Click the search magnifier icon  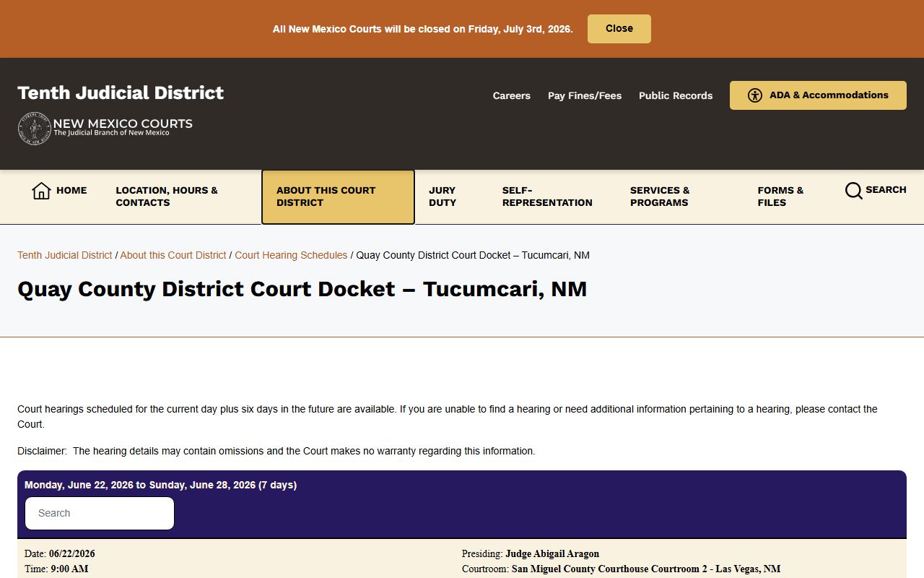(x=853, y=191)
